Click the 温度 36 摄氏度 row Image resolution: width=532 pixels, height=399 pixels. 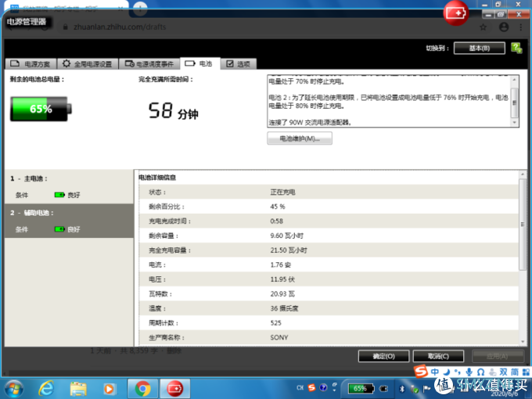(x=329, y=308)
